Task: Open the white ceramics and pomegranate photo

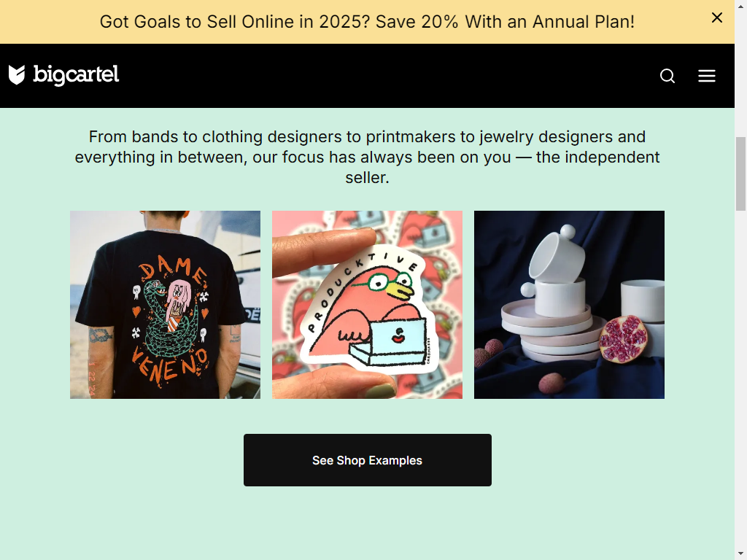Action: [x=569, y=305]
